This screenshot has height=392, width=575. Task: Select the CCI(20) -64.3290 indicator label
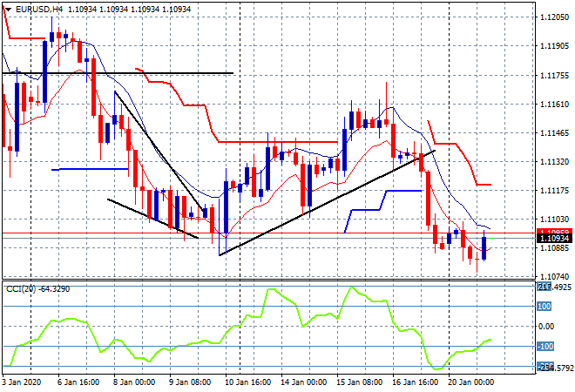37,289
